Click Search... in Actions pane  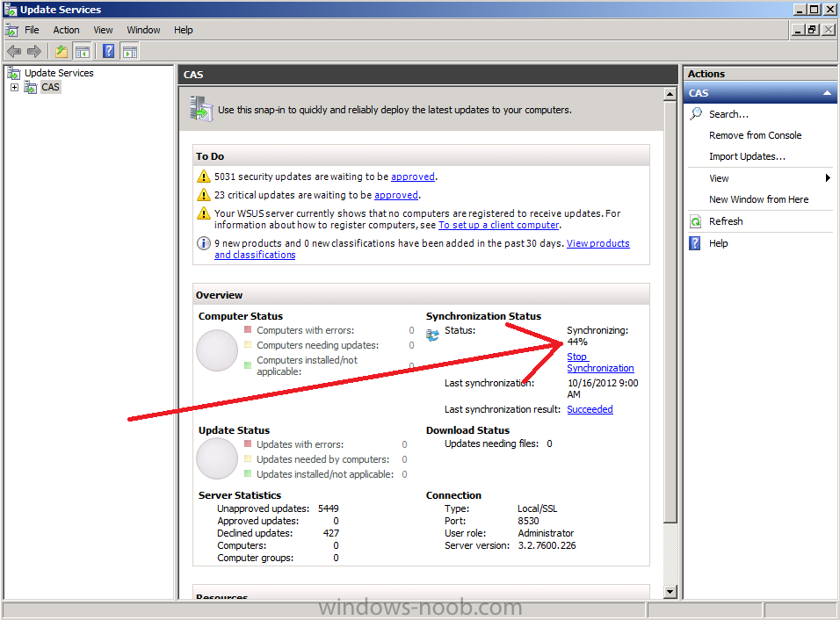[728, 114]
